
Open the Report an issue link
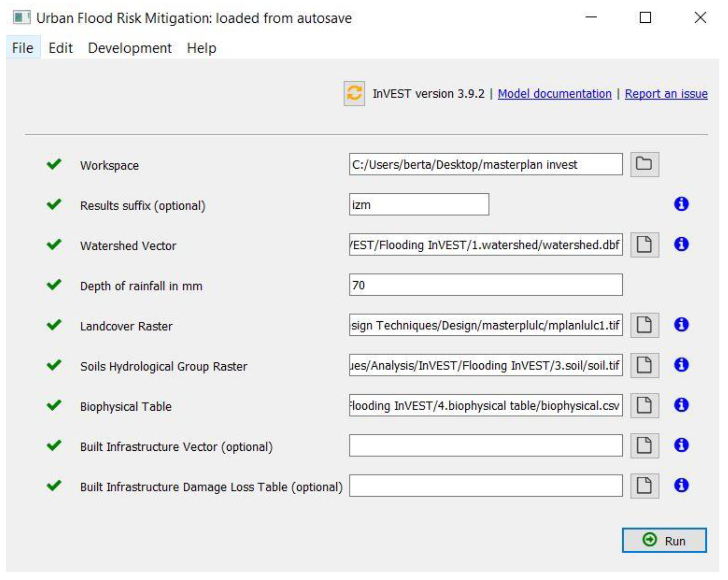[666, 93]
